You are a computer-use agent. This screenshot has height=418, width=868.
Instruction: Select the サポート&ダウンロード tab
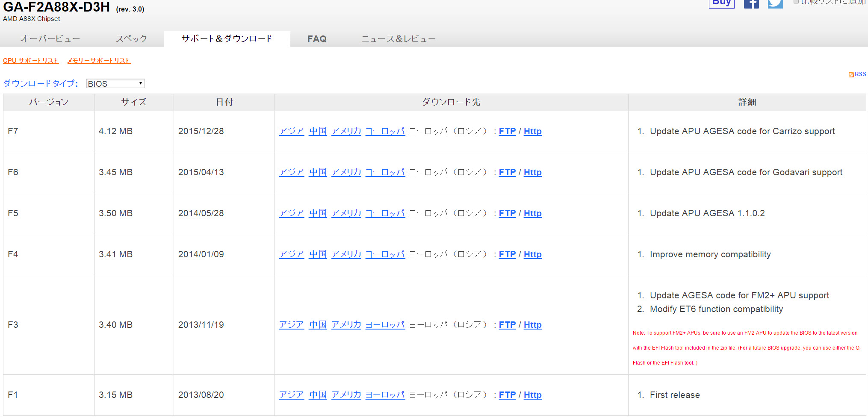[227, 39]
